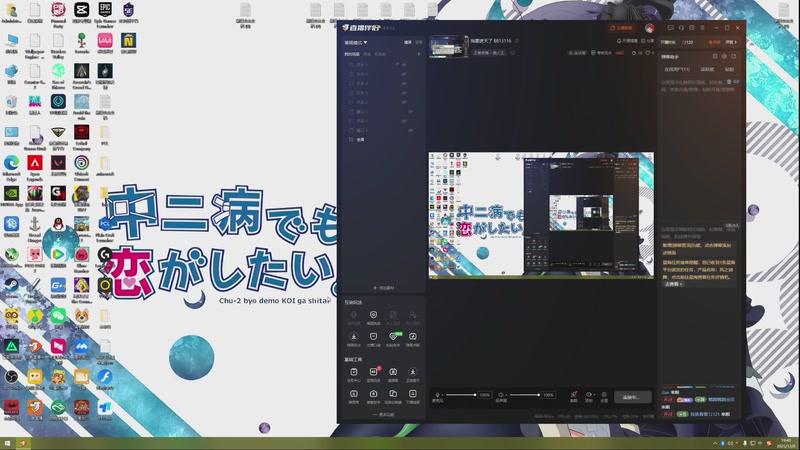Open the 常规模式 mode dropdown

click(356, 42)
